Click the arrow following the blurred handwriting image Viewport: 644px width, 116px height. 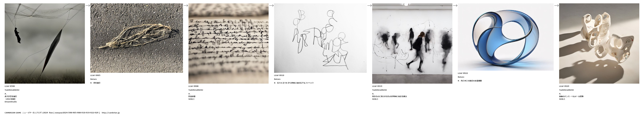click(x=271, y=5)
